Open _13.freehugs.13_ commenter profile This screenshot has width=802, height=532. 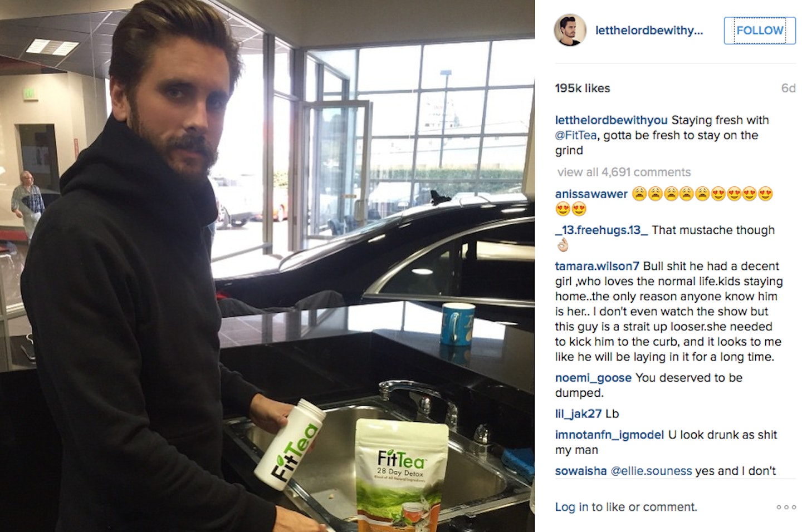(x=601, y=230)
